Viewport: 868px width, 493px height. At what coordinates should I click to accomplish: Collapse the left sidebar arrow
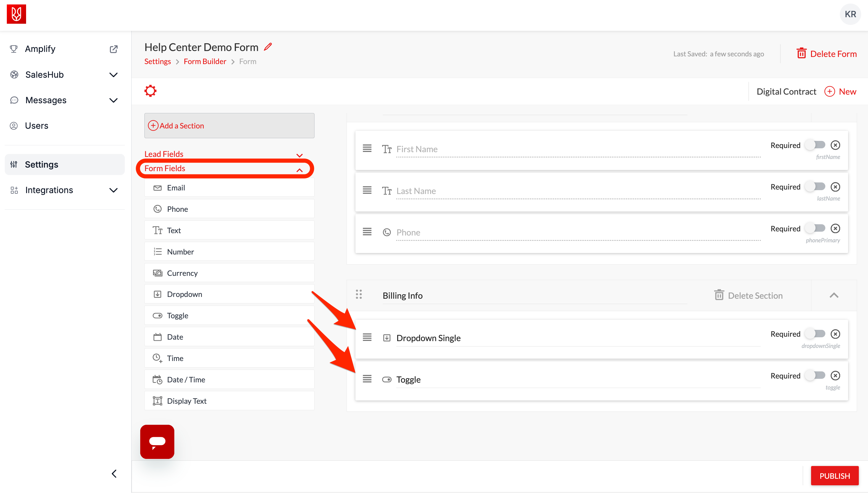(x=114, y=473)
